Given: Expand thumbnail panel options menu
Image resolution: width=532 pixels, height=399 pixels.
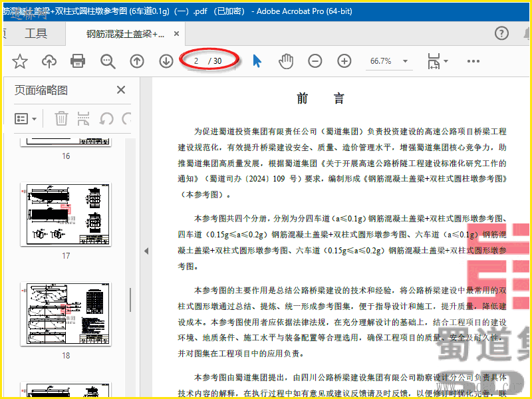Looking at the screenshot, I should pyautogui.click(x=25, y=118).
